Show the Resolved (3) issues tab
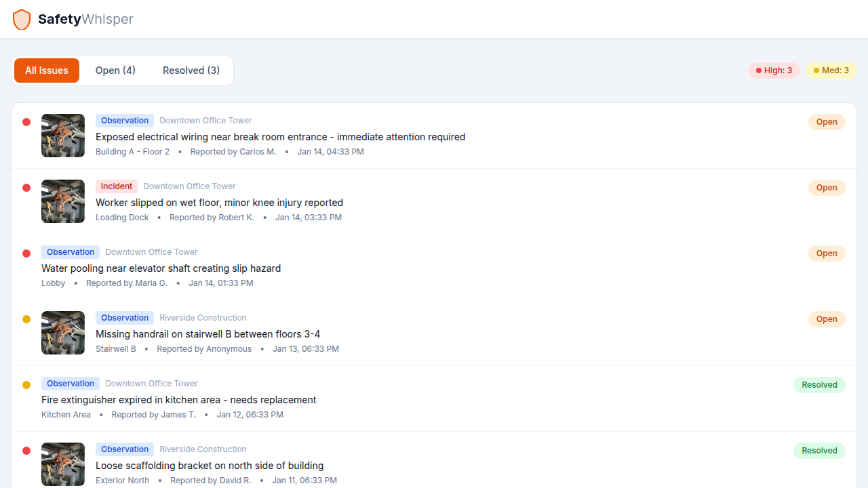 pyautogui.click(x=191, y=70)
